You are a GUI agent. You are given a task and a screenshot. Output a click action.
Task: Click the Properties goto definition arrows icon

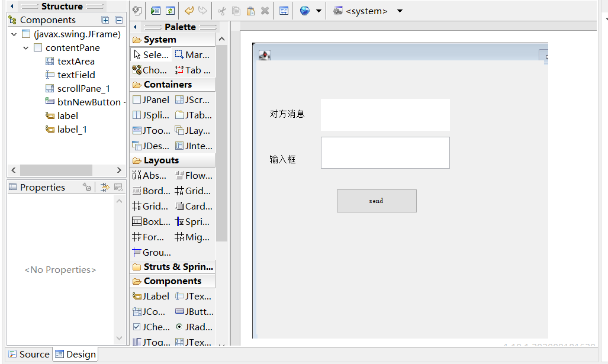[105, 187]
